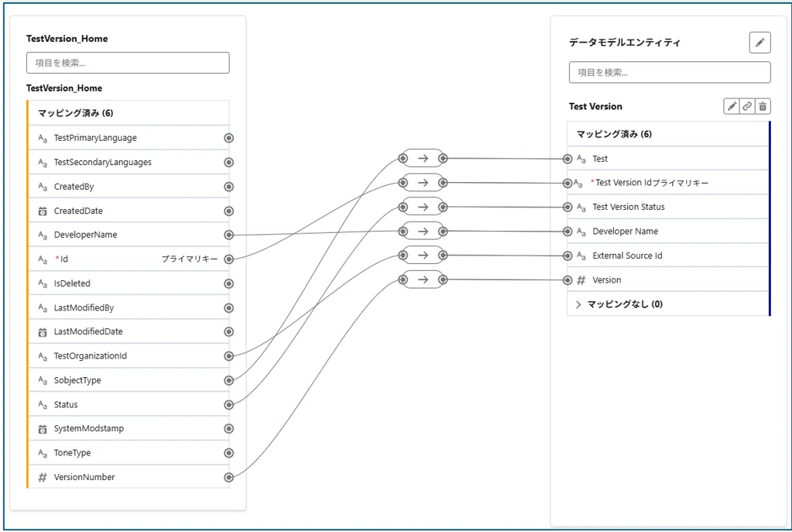The image size is (792, 532).
Task: Select the mapping arrow leading to Developer Name
Action: point(423,231)
